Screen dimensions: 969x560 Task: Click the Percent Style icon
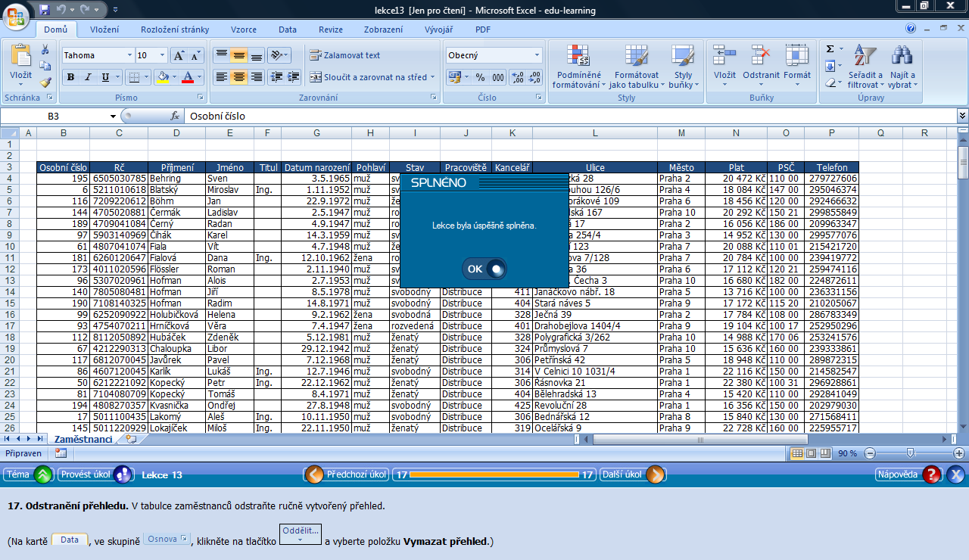click(480, 77)
